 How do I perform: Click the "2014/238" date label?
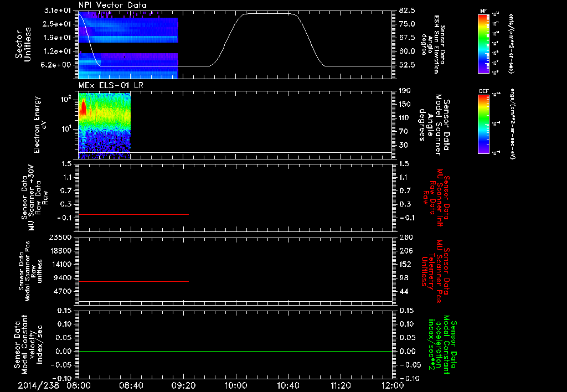(x=38, y=385)
